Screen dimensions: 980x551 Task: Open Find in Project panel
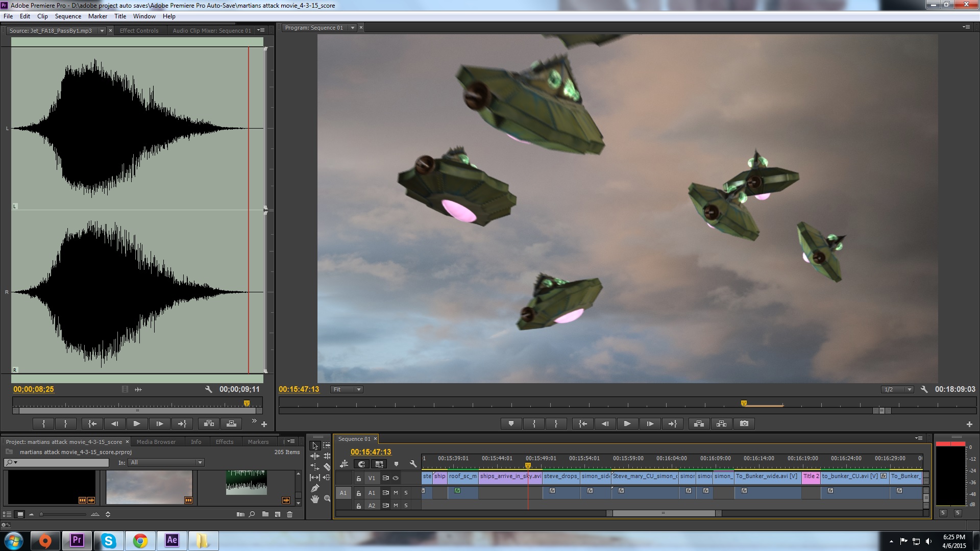[x=252, y=514]
